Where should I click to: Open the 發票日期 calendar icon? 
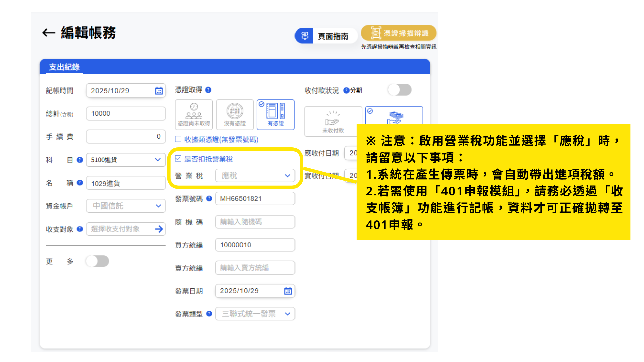click(x=288, y=291)
